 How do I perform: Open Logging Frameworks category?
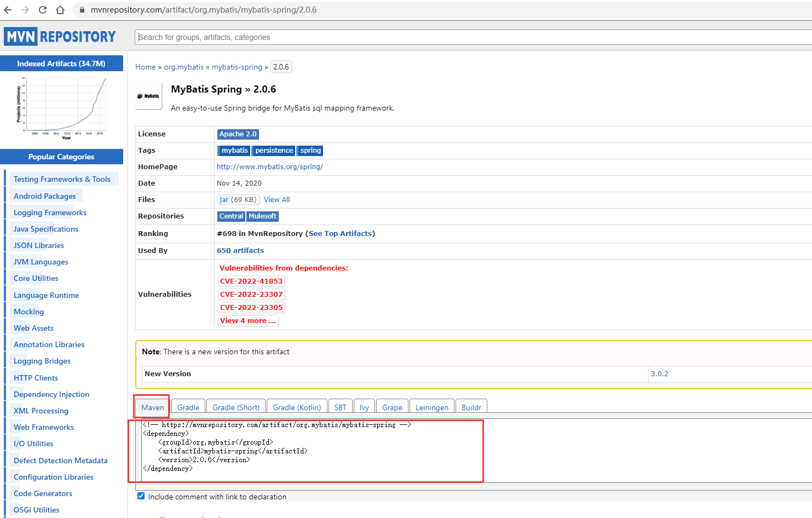coord(50,212)
